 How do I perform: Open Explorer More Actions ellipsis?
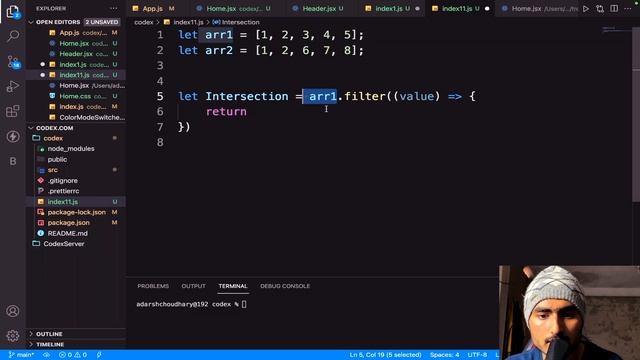[x=113, y=8]
